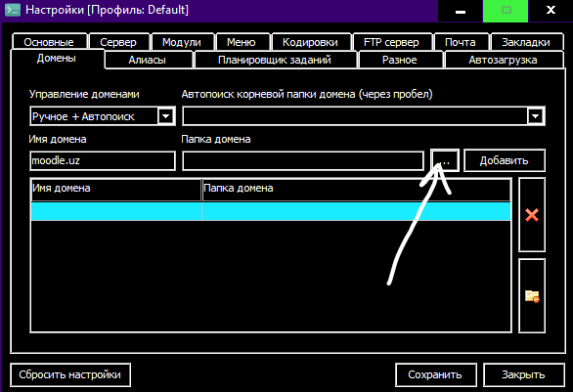Click the Сохранить button
Image resolution: width=573 pixels, height=392 pixels.
pos(435,374)
